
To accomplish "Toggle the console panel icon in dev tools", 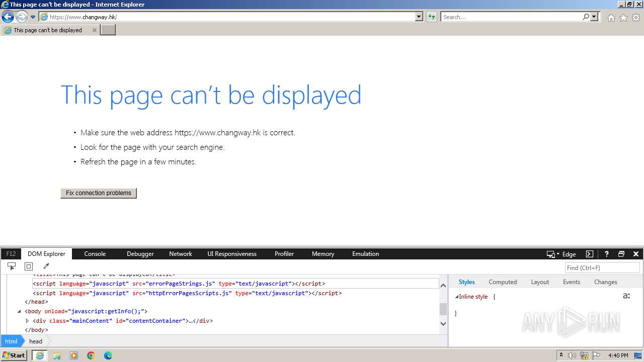I will click(x=590, y=254).
